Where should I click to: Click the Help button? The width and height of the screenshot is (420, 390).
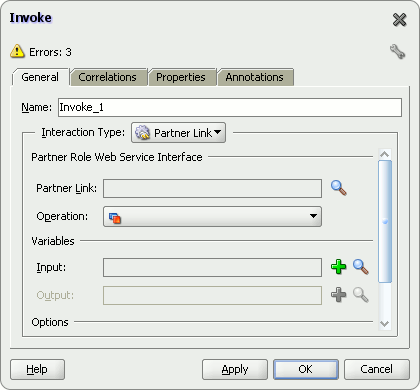37,369
